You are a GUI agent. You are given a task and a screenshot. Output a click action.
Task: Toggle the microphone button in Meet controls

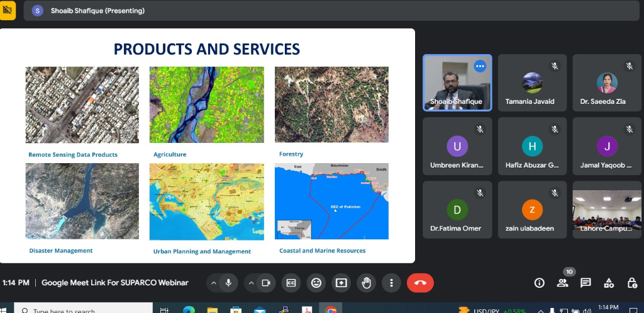pyautogui.click(x=229, y=283)
